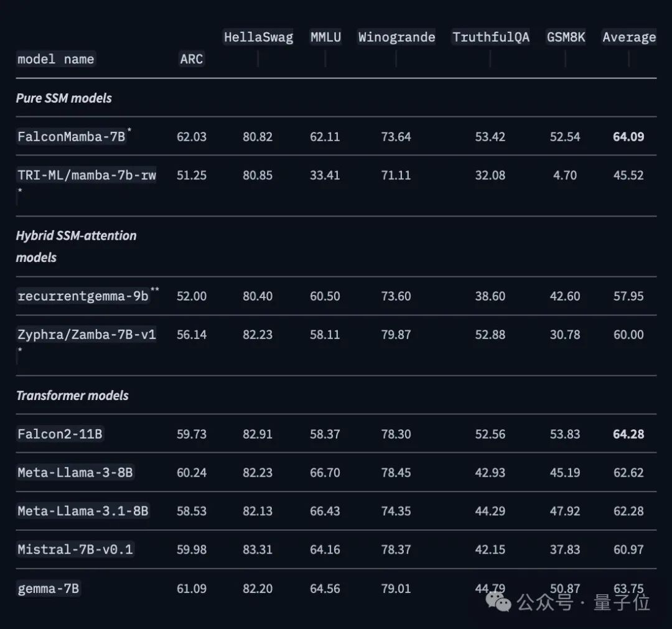672x629 pixels.
Task: Click FalconMamba-7B ARC score 62.03
Action: click(192, 137)
